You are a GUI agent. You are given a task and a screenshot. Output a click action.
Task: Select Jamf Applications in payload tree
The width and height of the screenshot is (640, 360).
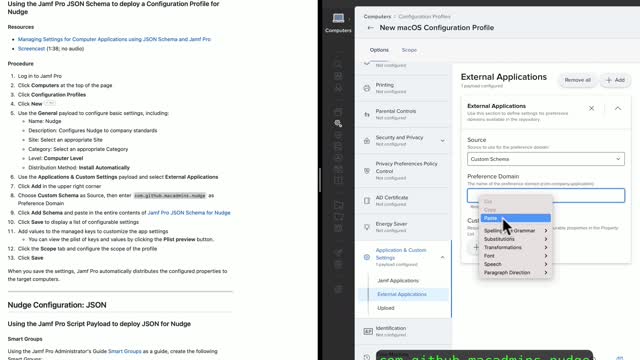pyautogui.click(x=398, y=280)
